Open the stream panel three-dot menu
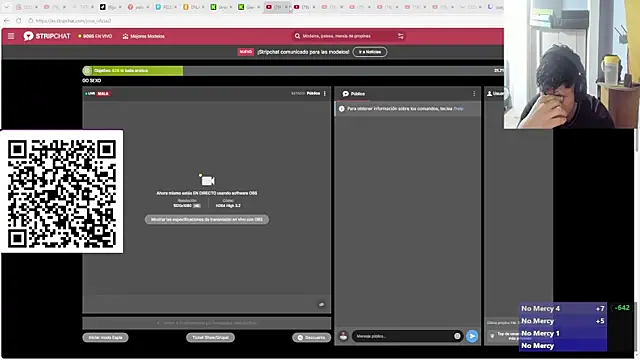Image resolution: width=640 pixels, height=360 pixels. (325, 93)
